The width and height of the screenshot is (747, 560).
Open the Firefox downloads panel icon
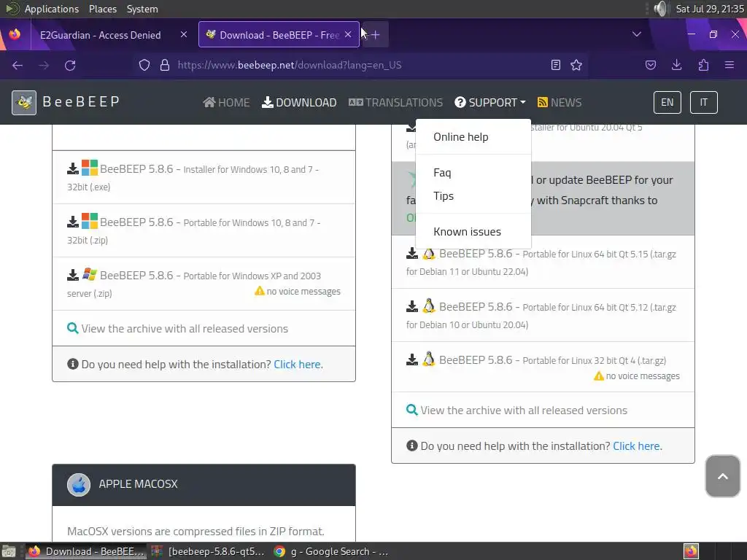point(676,65)
